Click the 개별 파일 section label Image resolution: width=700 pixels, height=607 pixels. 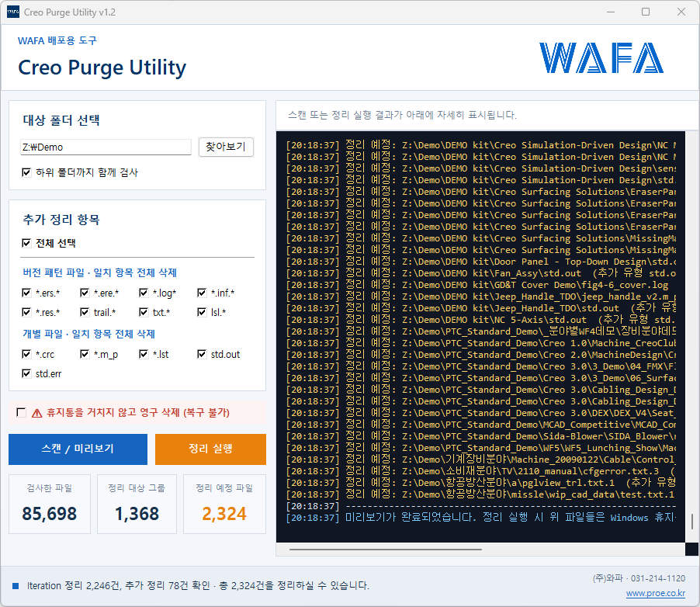point(88,334)
